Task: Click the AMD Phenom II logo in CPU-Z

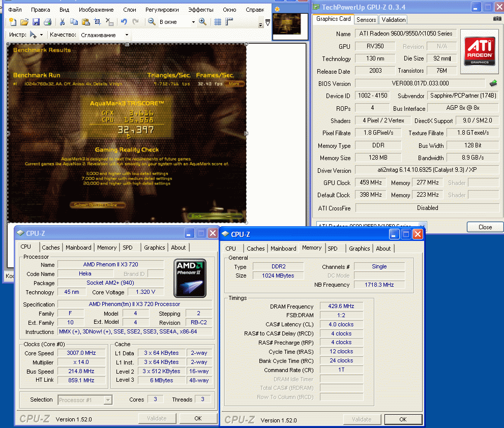Action: pyautogui.click(x=190, y=278)
